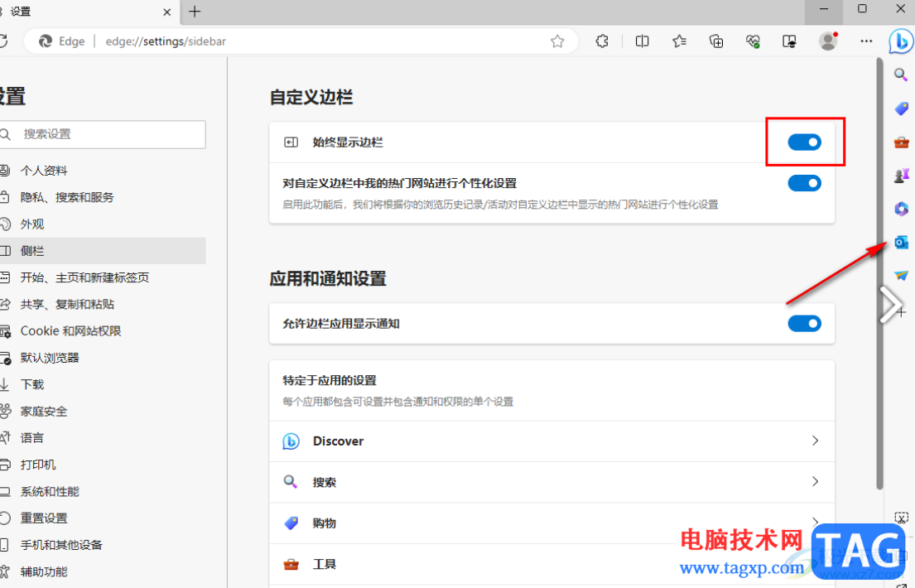The image size is (915, 588).
Task: Reload the page with refresh icon
Action: tap(3, 41)
